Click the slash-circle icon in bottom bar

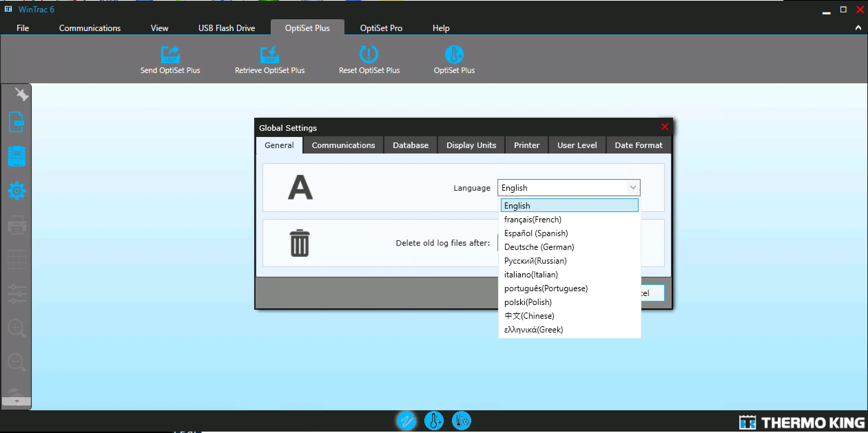point(406,421)
